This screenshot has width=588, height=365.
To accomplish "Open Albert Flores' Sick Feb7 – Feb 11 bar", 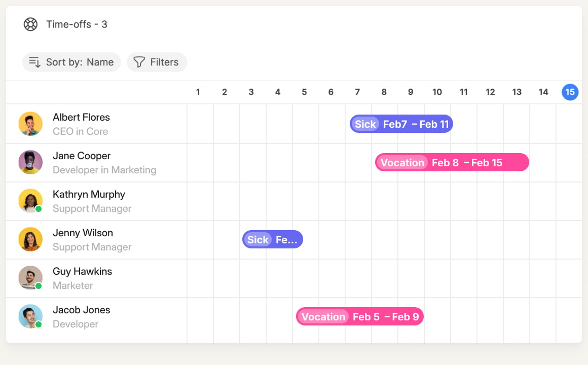I will [401, 124].
